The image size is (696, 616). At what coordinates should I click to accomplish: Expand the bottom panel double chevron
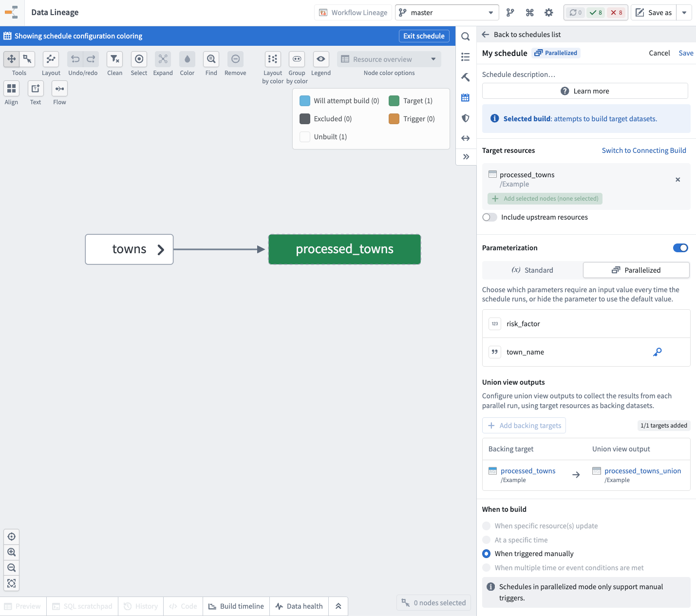click(x=339, y=606)
